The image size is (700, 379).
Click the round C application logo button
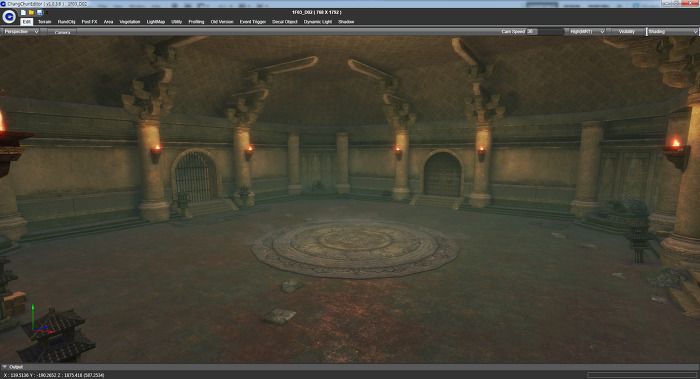point(9,17)
